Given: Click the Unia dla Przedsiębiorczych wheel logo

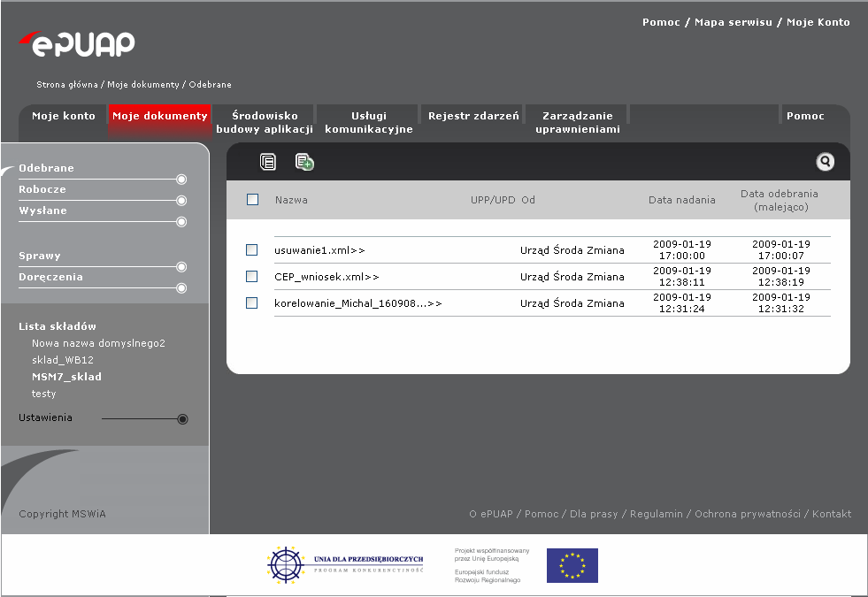Looking at the screenshot, I should point(286,565).
